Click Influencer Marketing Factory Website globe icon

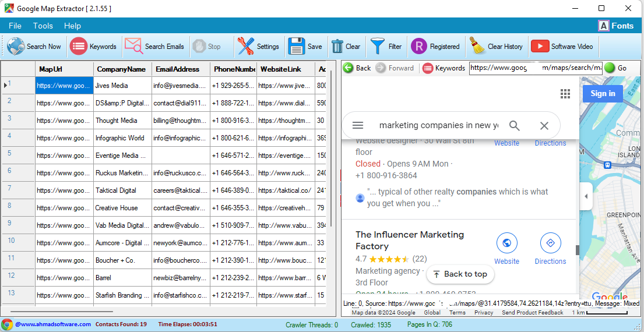tap(506, 243)
